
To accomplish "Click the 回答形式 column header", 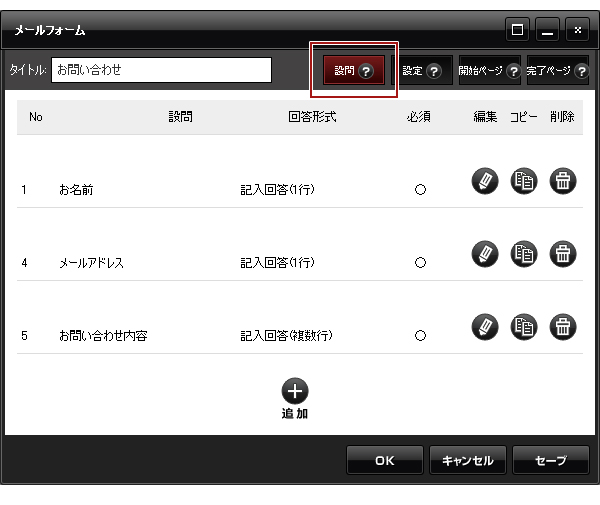I will coord(312,117).
